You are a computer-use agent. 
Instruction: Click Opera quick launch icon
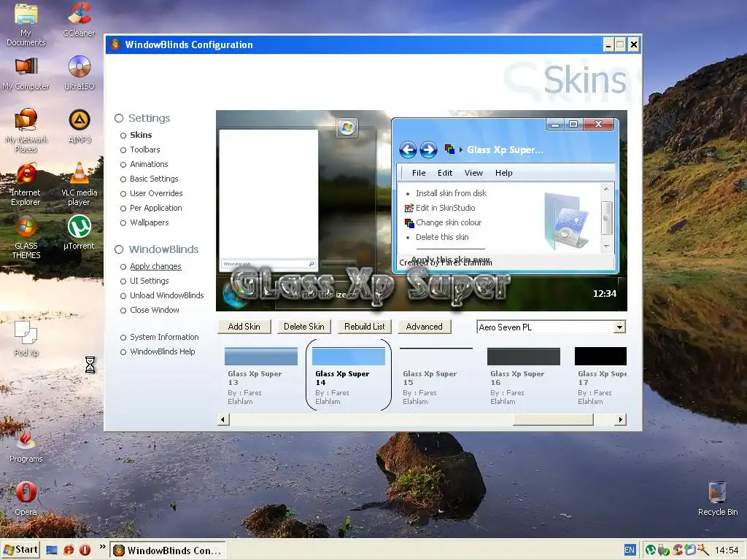click(85, 550)
